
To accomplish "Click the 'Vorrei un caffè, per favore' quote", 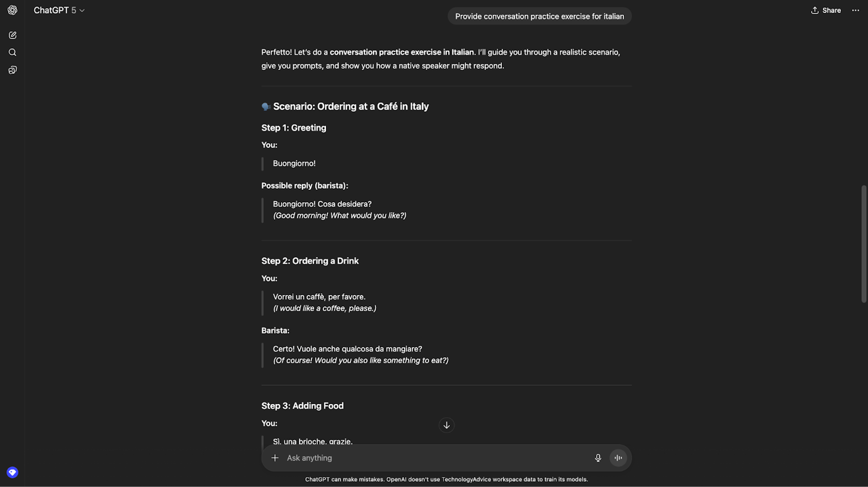I will 319,297.
